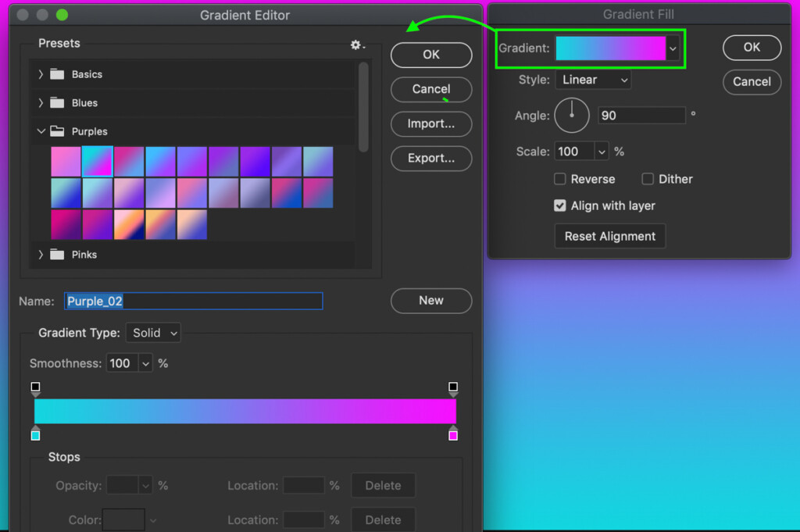Image resolution: width=800 pixels, height=532 pixels.
Task: Click the Basics folder icon
Action: [x=56, y=74]
